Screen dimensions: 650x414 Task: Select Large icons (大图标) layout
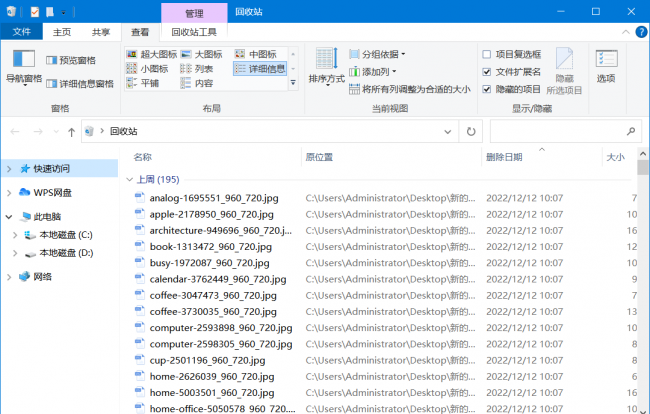pyautogui.click(x=201, y=54)
